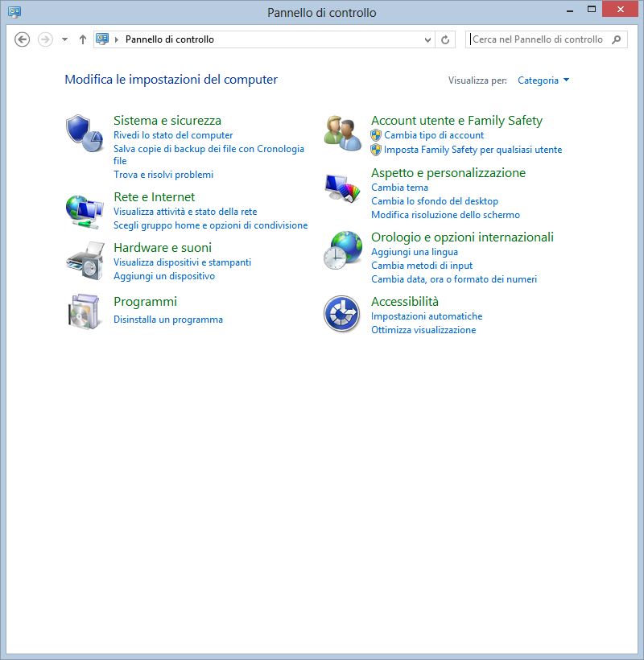Open Sistema e sicurezza via its shield icon

click(80, 129)
